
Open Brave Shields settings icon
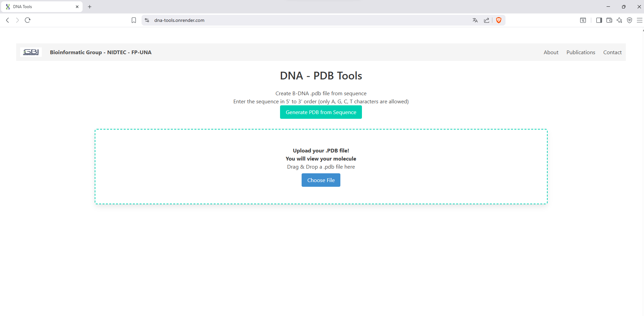coord(498,20)
